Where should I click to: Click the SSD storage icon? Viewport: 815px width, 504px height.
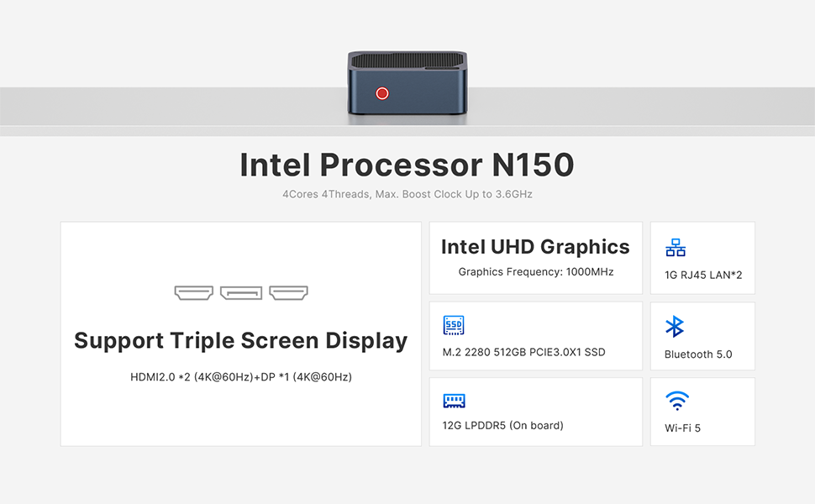click(453, 325)
